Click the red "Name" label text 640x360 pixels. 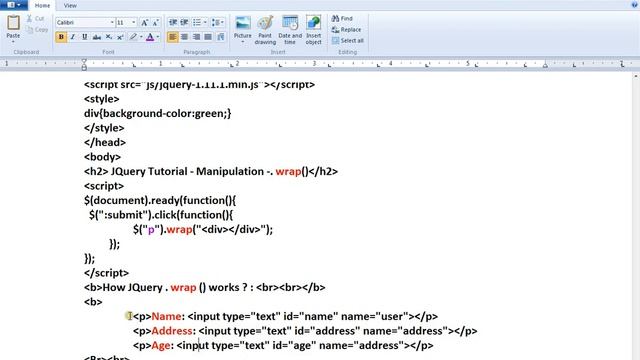coord(167,316)
